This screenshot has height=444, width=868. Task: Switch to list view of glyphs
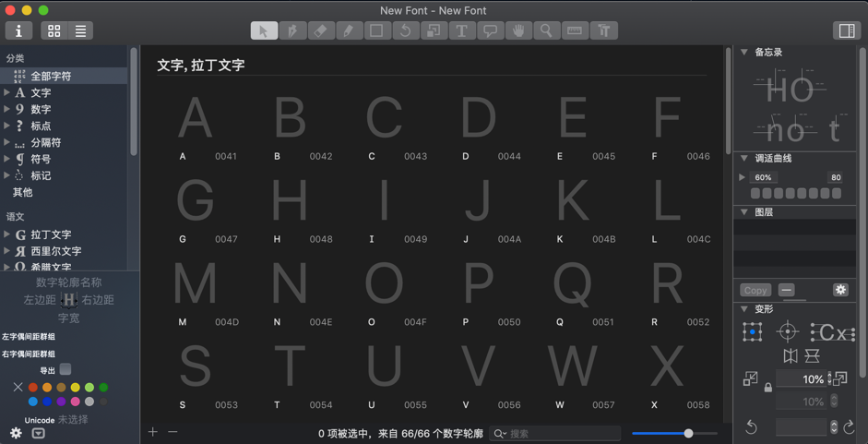tap(80, 30)
